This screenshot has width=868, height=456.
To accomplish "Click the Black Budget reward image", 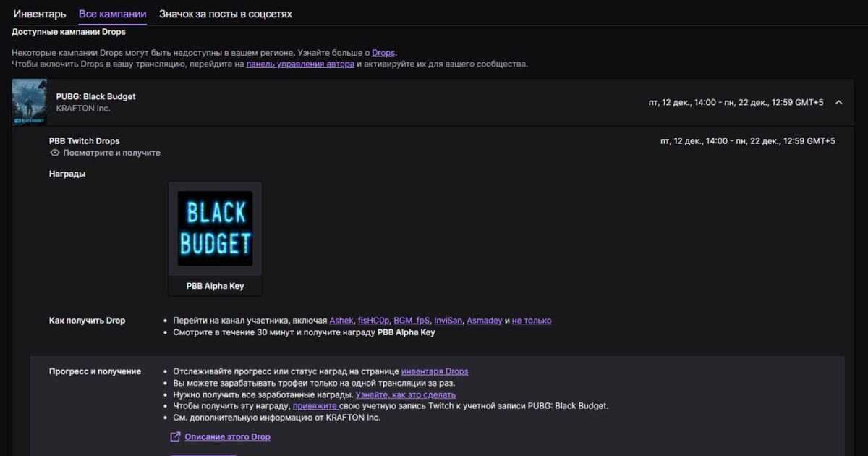I will (x=216, y=229).
